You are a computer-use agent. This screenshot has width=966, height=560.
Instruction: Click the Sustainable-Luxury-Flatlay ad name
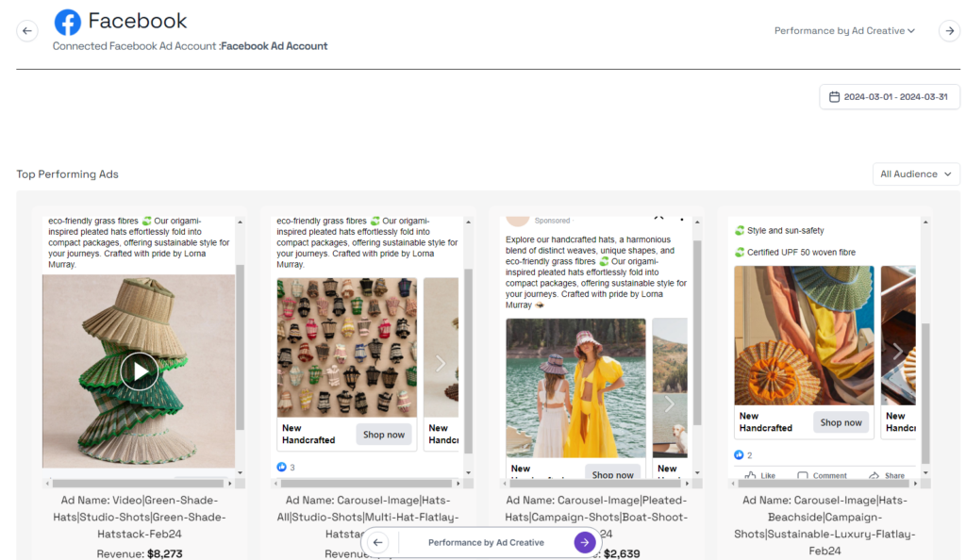coord(824,525)
